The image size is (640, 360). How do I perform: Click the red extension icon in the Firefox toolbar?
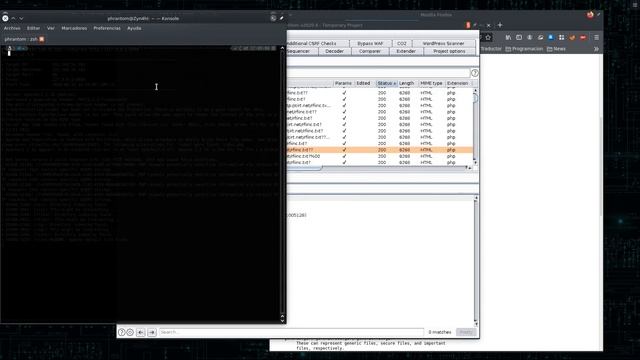[583, 38]
